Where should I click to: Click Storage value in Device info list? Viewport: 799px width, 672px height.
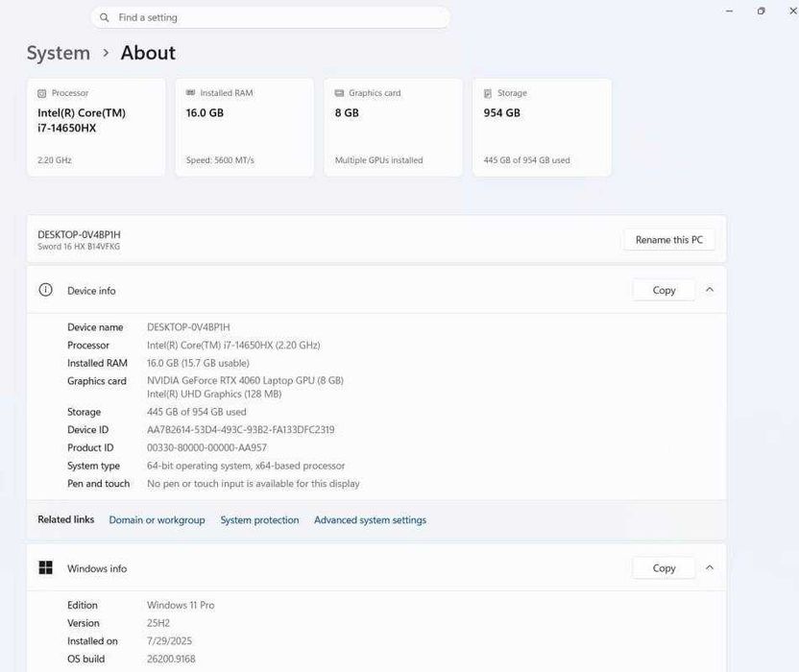pyautogui.click(x=196, y=412)
